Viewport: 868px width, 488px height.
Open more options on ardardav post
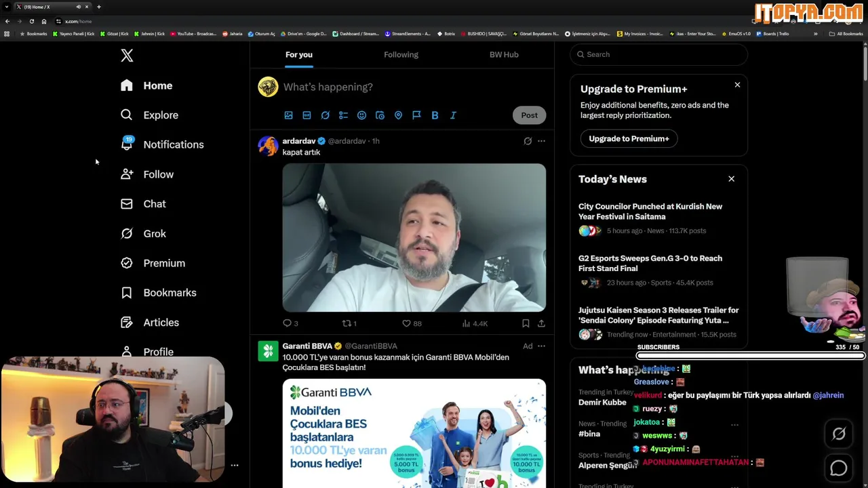[x=541, y=141]
